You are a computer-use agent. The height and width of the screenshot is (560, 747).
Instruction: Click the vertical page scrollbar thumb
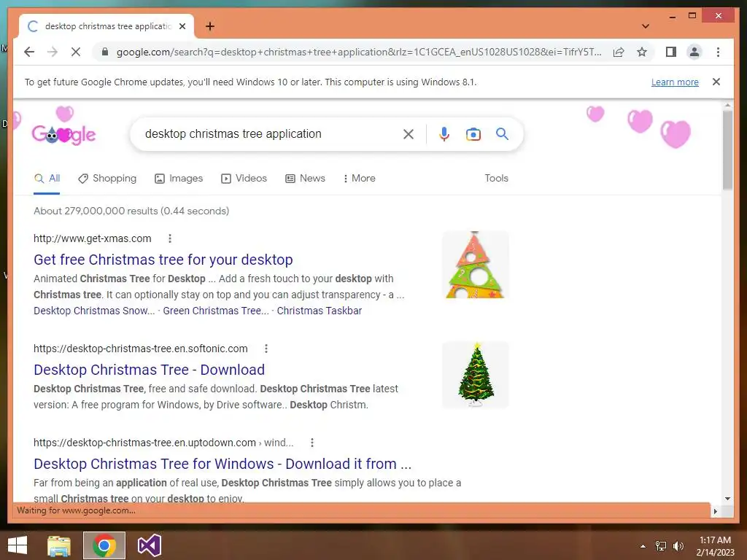(x=727, y=149)
